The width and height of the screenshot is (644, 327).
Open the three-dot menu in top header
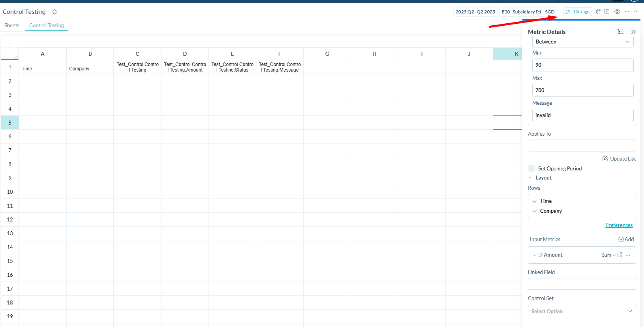tap(627, 11)
